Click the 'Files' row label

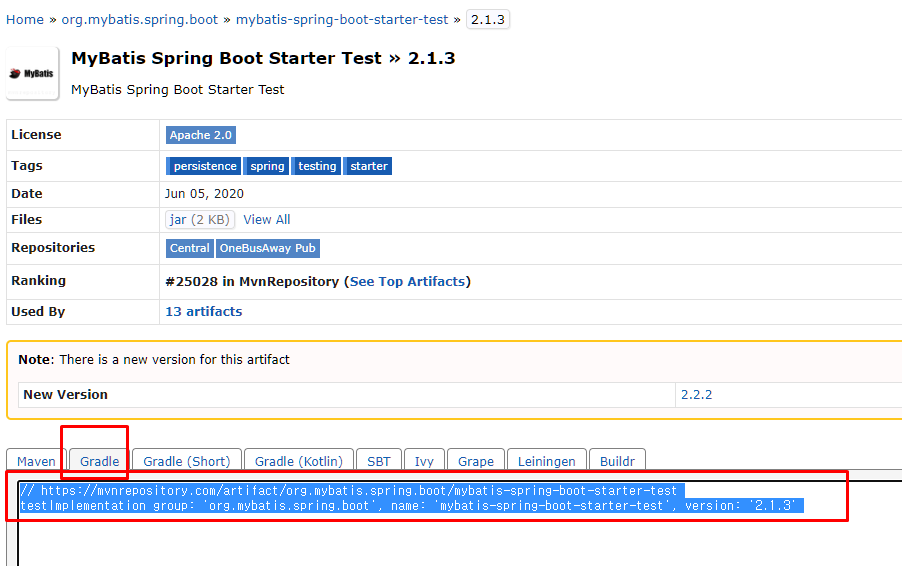click(x=26, y=220)
